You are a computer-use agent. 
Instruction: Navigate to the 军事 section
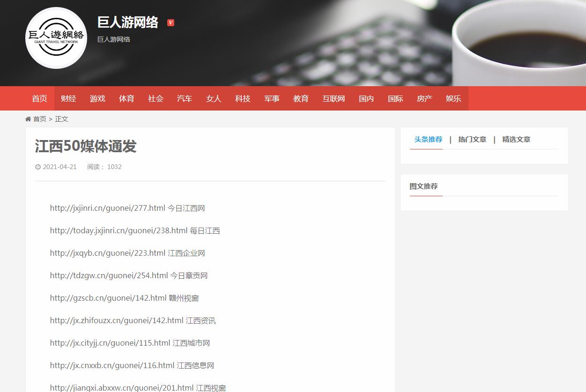click(272, 98)
